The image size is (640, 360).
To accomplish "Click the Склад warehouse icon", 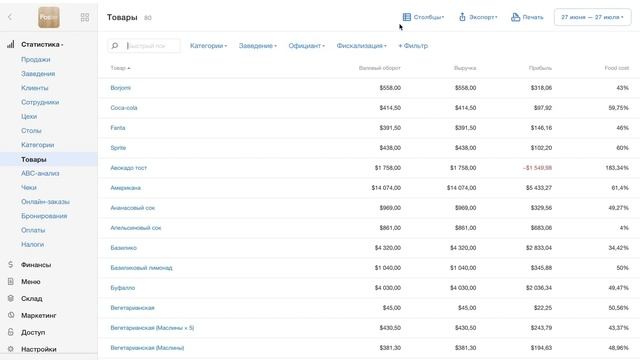I will [11, 298].
